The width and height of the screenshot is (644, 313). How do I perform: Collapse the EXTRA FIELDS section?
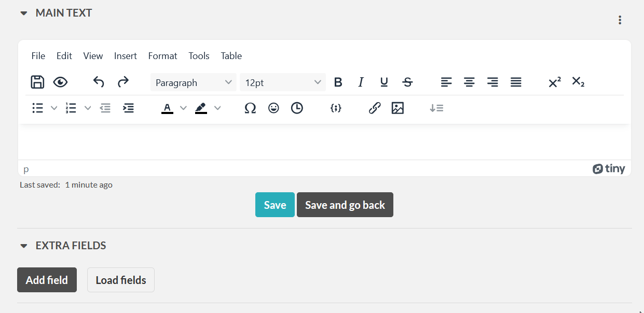click(24, 246)
